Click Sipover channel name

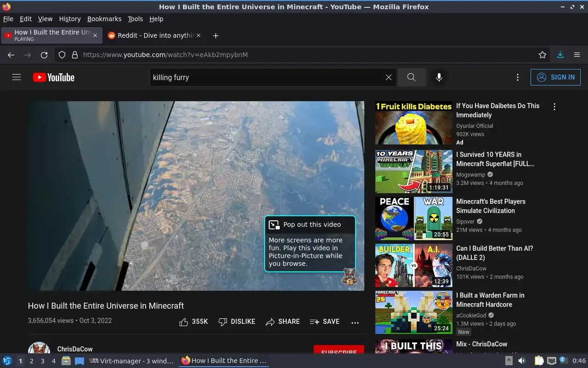pos(465,222)
